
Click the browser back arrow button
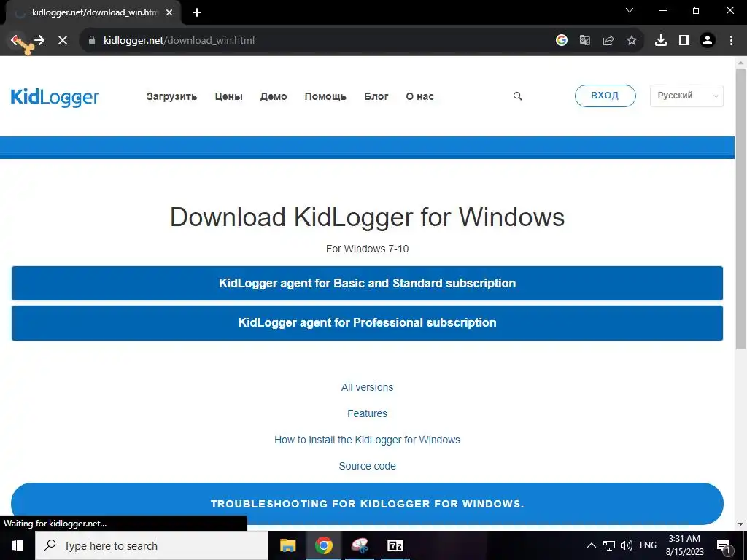tap(16, 41)
